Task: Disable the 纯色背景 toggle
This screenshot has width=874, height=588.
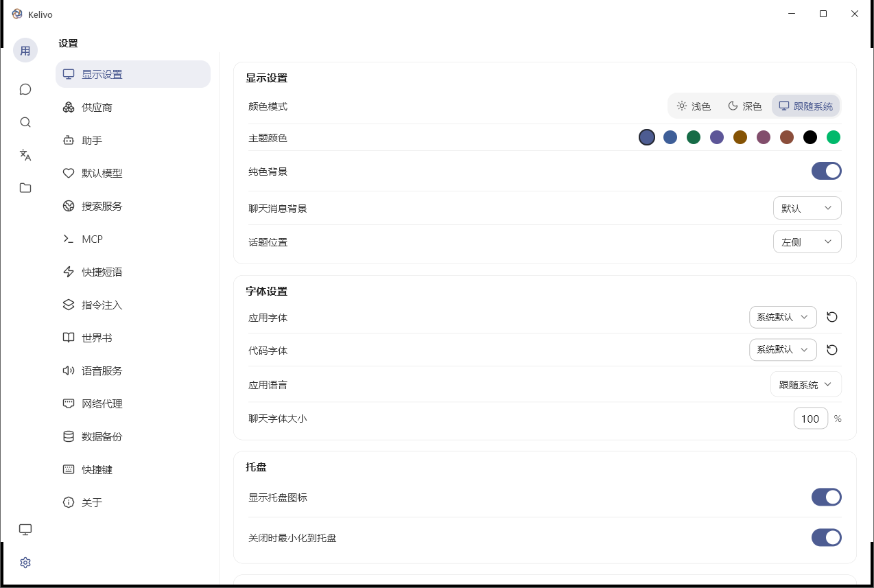Action: coord(826,171)
